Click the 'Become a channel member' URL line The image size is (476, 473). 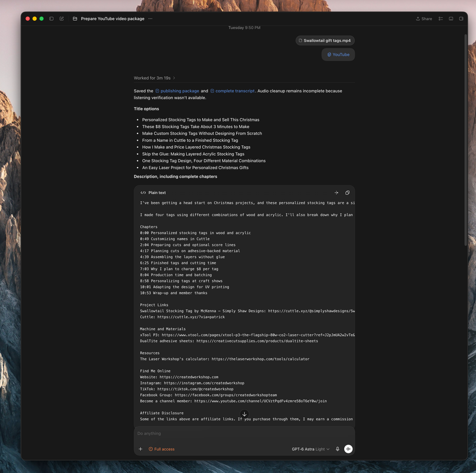[233, 401]
